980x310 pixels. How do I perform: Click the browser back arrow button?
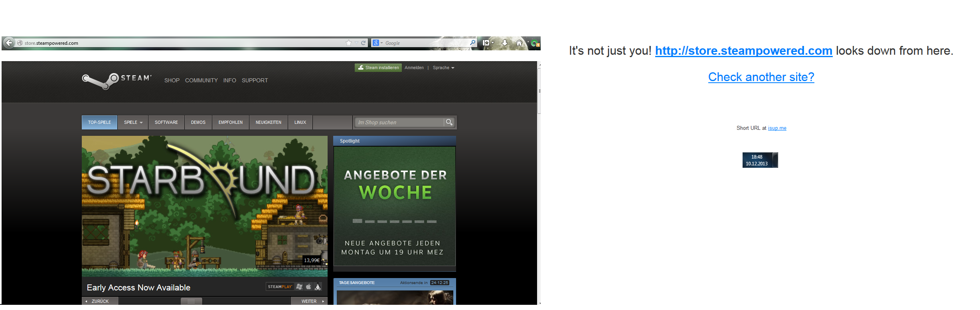[9, 43]
